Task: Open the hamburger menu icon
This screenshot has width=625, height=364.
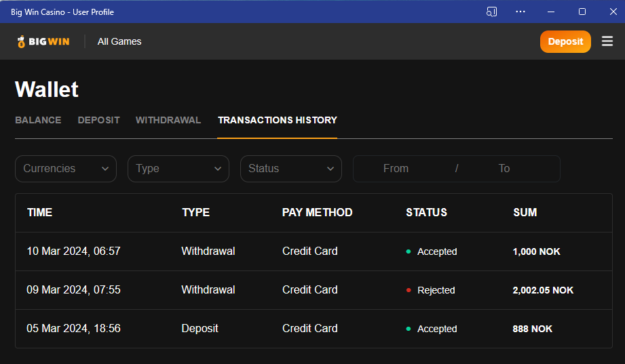Action: tap(607, 41)
